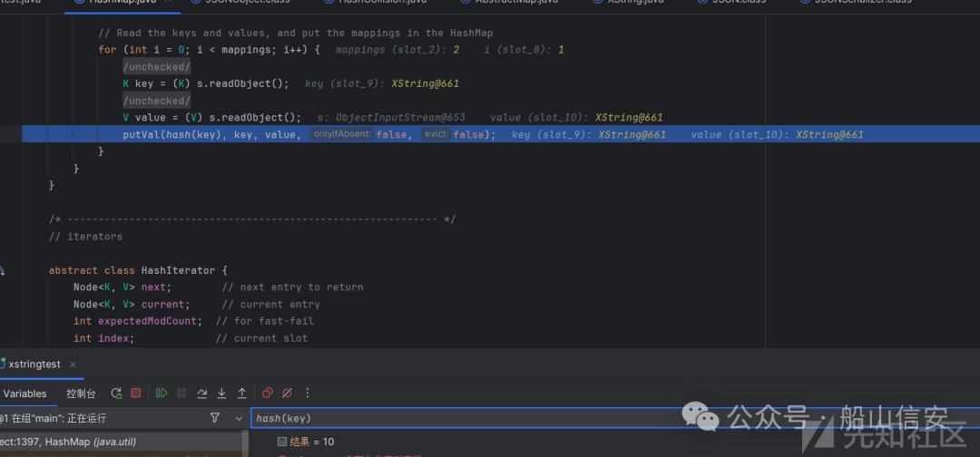The image size is (980, 457).
Task: Step into the putVal call
Action: point(221,394)
